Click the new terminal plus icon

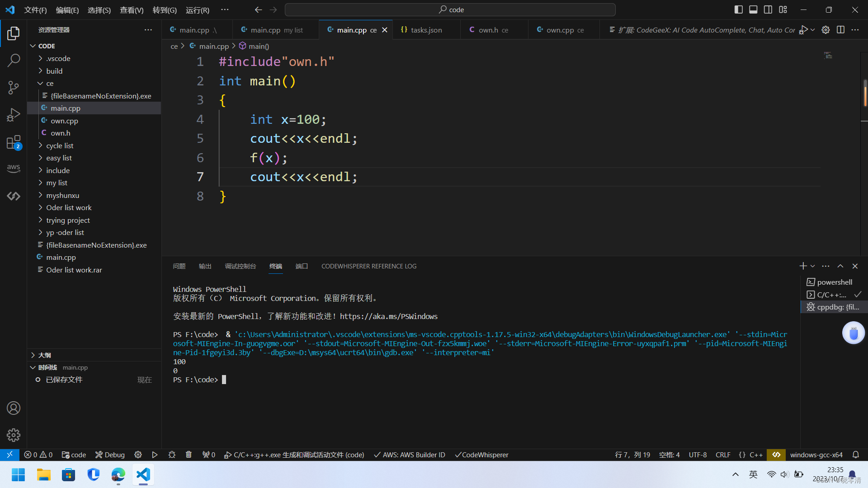(803, 266)
